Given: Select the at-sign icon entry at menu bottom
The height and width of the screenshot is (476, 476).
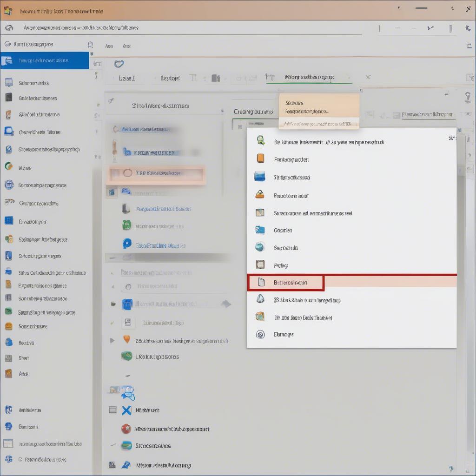Looking at the screenshot, I should click(351, 334).
